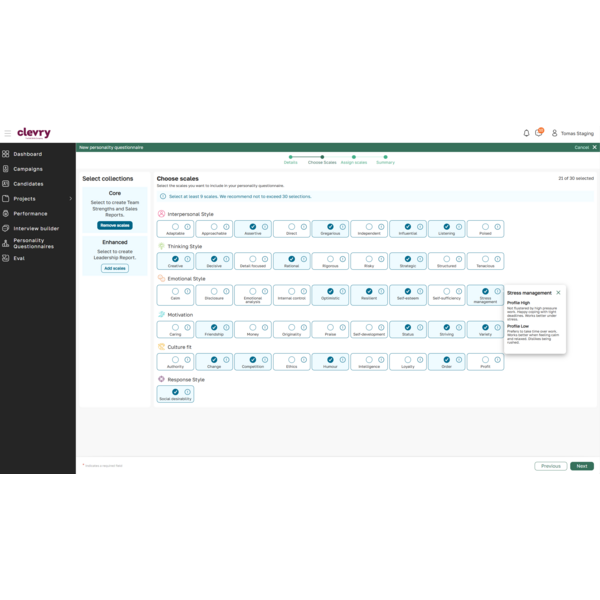The width and height of the screenshot is (600, 600).
Task: Cancel the new personality questionnaire
Action: click(585, 147)
